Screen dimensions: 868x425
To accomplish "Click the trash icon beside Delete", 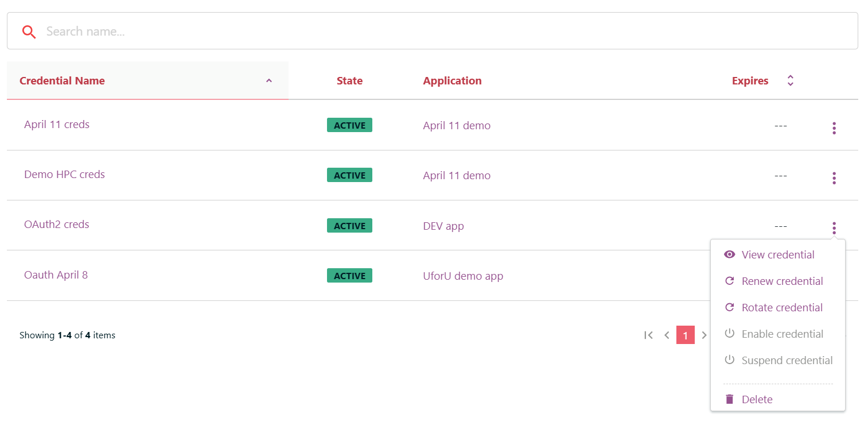I will tap(729, 399).
